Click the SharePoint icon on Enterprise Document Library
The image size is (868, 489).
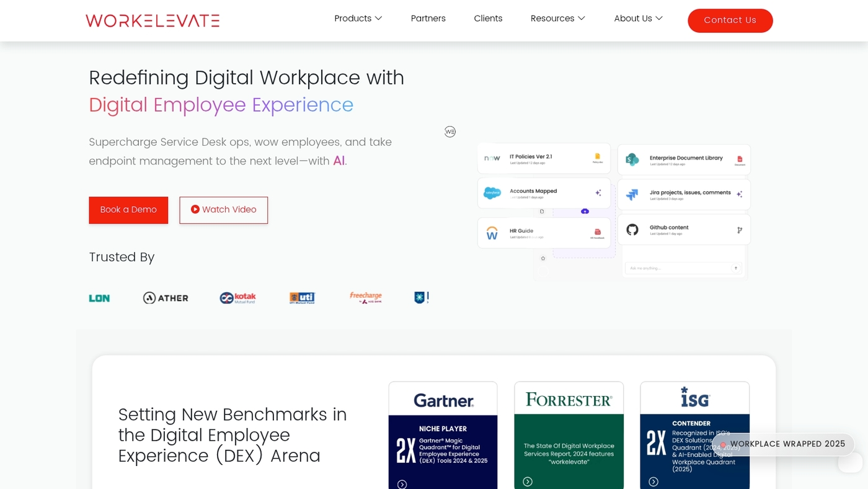[x=633, y=159]
